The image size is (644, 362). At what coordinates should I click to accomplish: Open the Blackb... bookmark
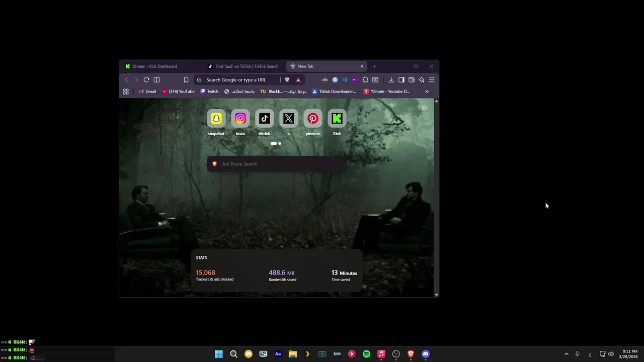coord(283,92)
